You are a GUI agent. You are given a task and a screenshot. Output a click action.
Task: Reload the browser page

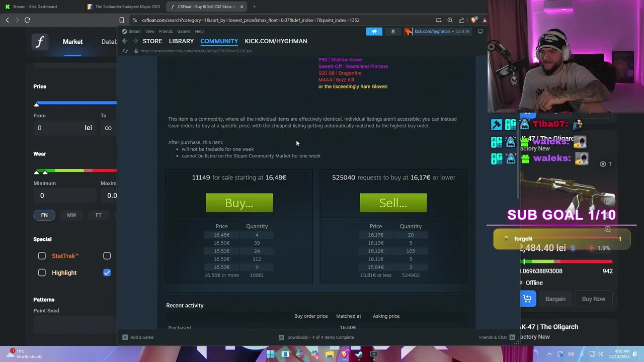[28, 20]
